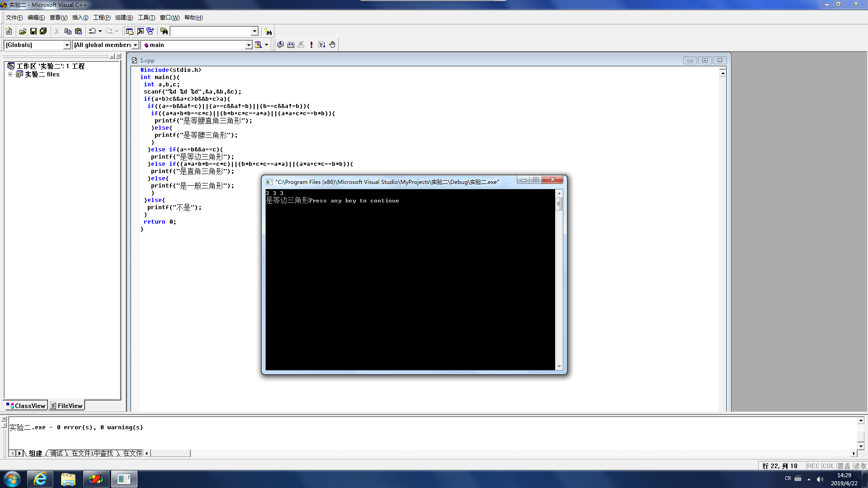868x488 pixels.
Task: Click the Open file toolbar icon
Action: (23, 31)
